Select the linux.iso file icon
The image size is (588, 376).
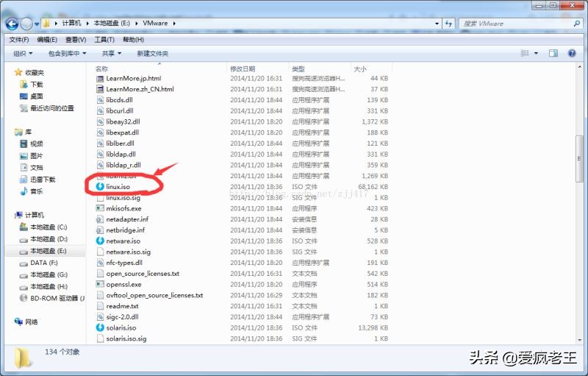100,186
